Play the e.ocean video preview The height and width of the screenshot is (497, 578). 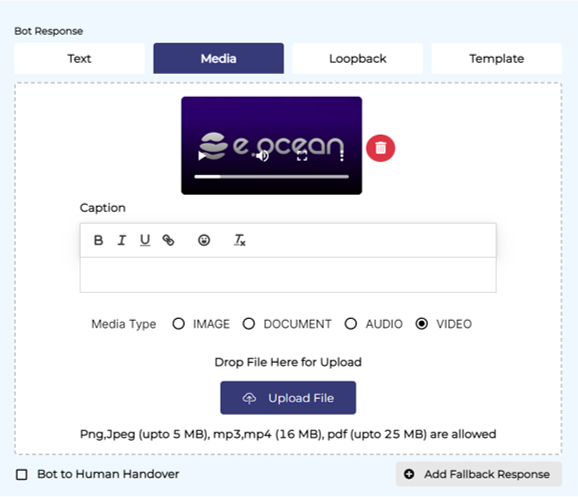pyautogui.click(x=201, y=156)
